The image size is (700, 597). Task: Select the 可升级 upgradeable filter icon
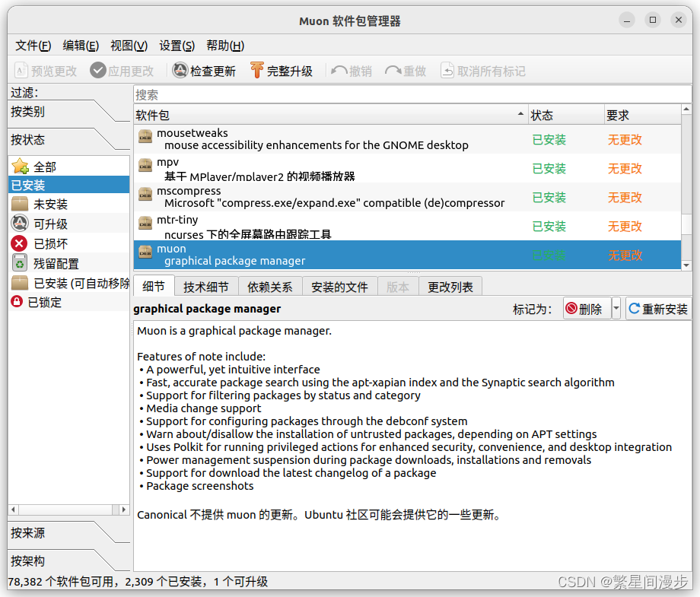(x=20, y=223)
